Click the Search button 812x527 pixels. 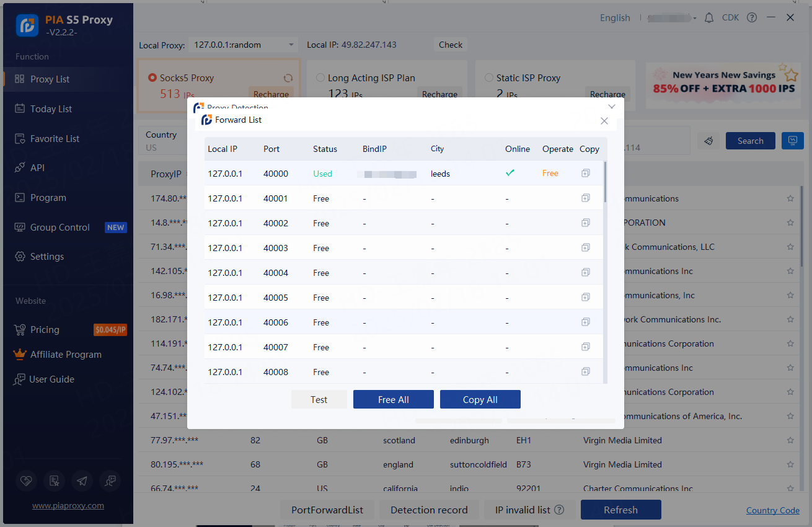(x=750, y=141)
